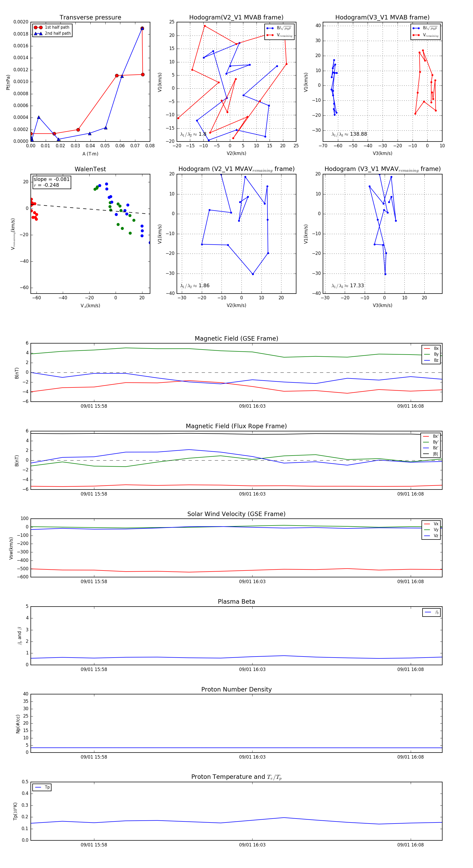The height and width of the screenshot is (868, 473).
Task: Select the Bz' legend entry in Flux Rope plot
Action: [431, 448]
